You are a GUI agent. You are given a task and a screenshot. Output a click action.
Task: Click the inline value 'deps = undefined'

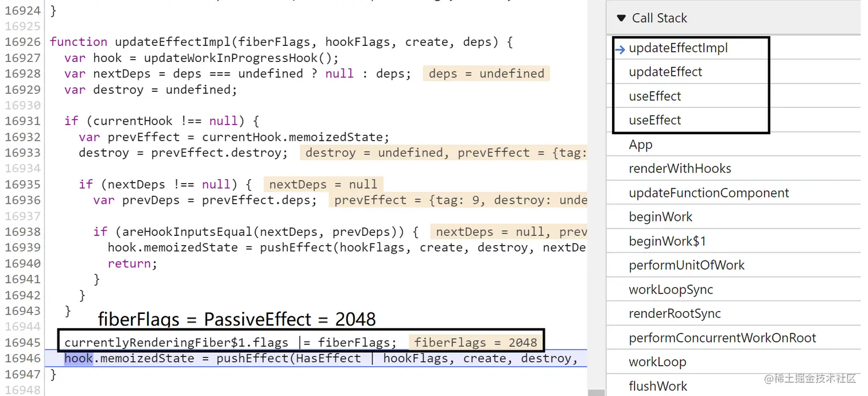(486, 73)
